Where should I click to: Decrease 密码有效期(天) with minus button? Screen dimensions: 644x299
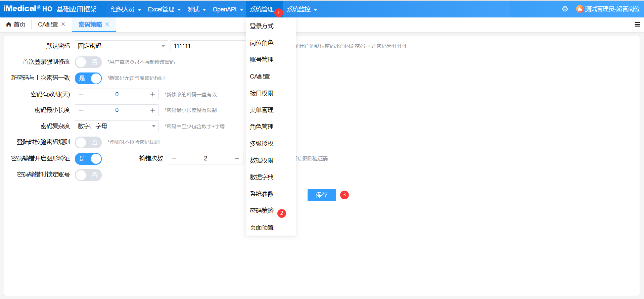click(81, 94)
